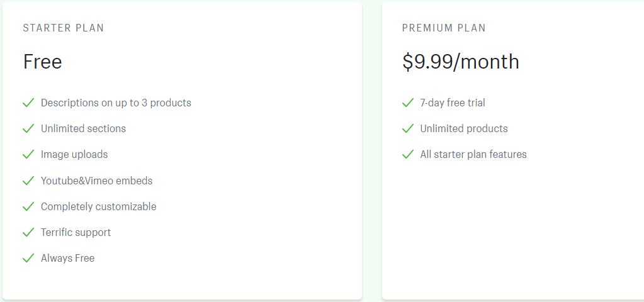Click the checkmark beside Unlimited products
The height and width of the screenshot is (302, 644).
click(408, 128)
